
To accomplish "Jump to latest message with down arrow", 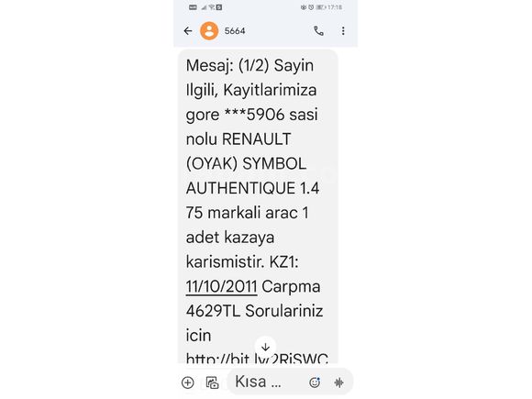I will click(x=265, y=347).
